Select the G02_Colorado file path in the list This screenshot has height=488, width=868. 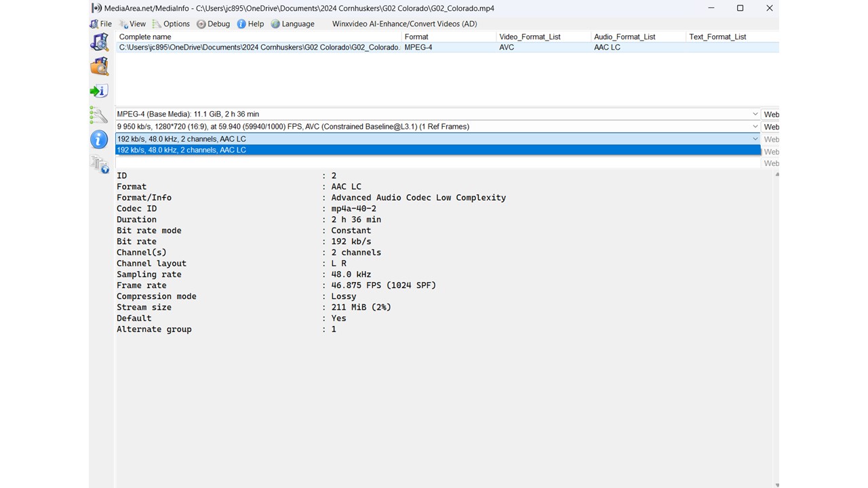point(259,47)
